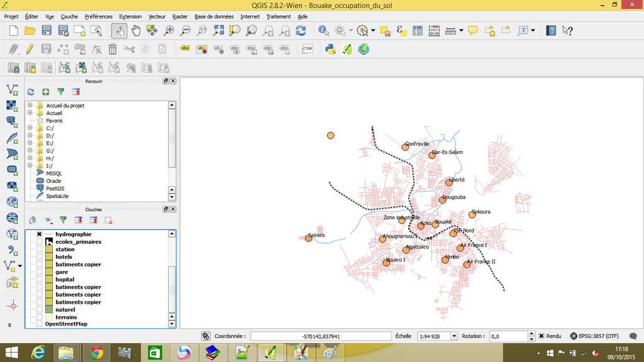Select the Favoris entry in browser
This screenshot has width=644, height=362.
(x=54, y=121)
